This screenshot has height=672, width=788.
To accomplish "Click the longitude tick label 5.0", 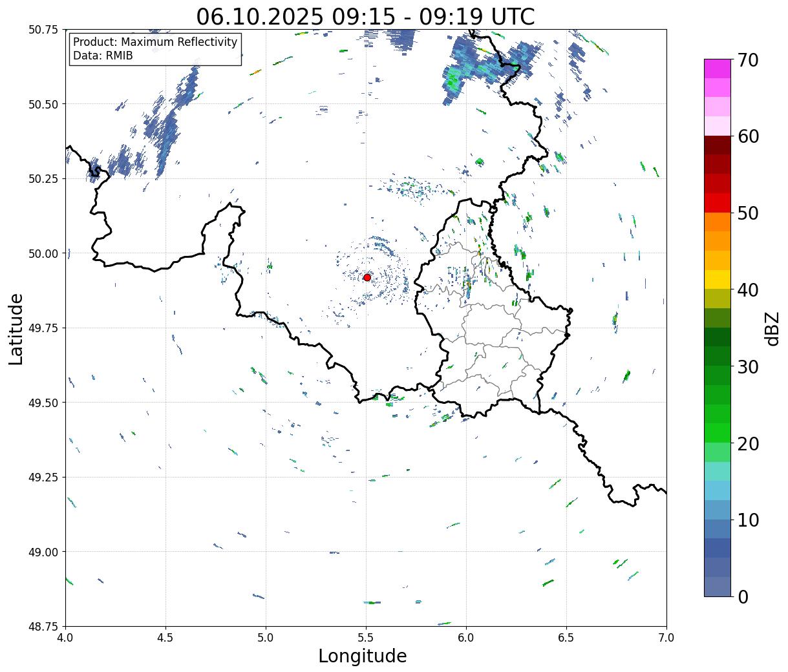I will click(266, 638).
